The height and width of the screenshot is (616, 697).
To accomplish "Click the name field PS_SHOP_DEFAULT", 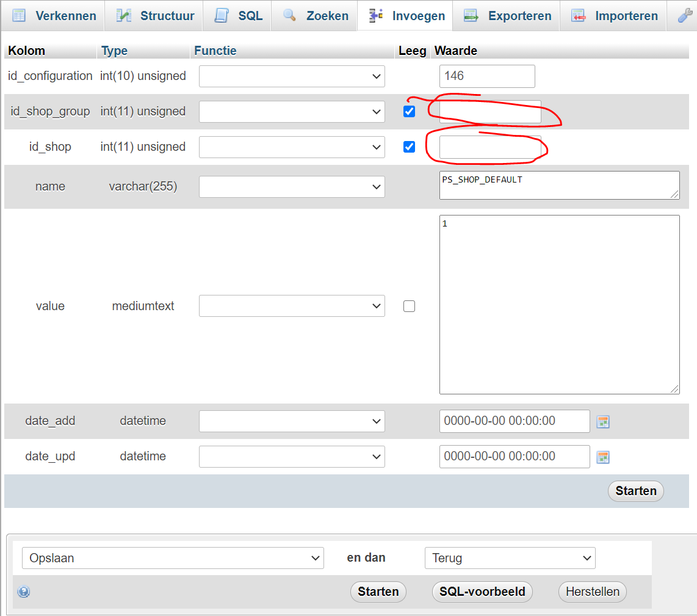I will point(560,186).
